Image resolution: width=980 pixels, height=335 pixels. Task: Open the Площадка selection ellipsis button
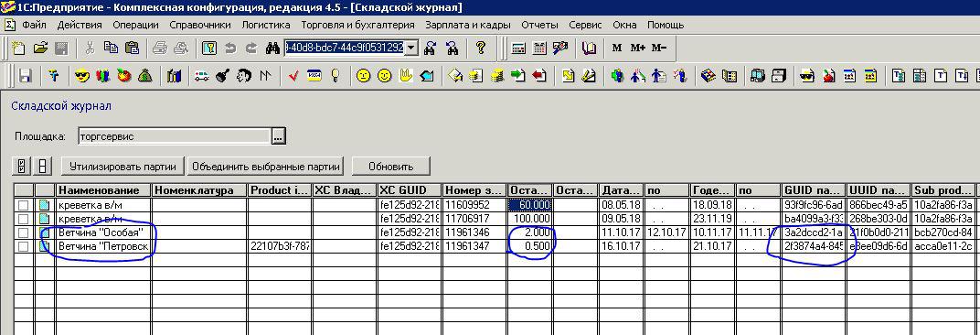pyautogui.click(x=279, y=135)
